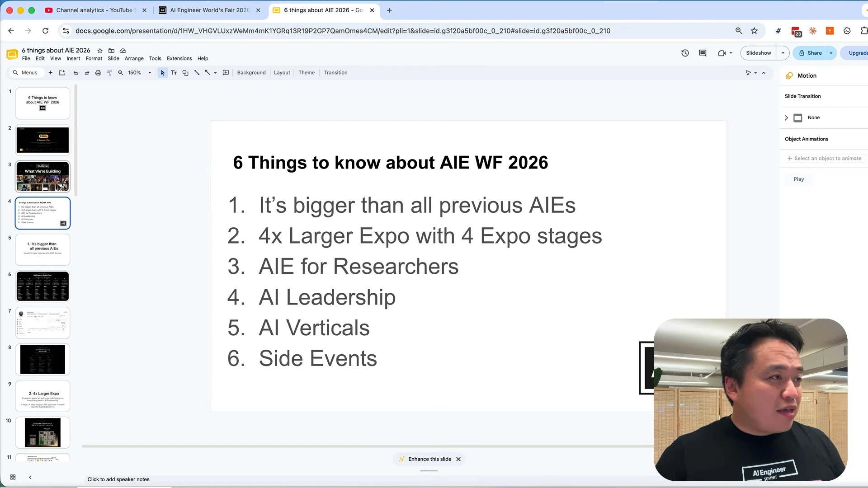
Task: Select slide 6 thumbnail in filmstrip
Action: (42, 286)
